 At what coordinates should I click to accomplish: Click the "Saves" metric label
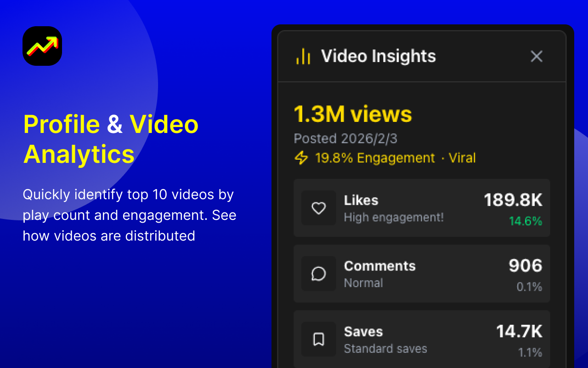coord(363,332)
